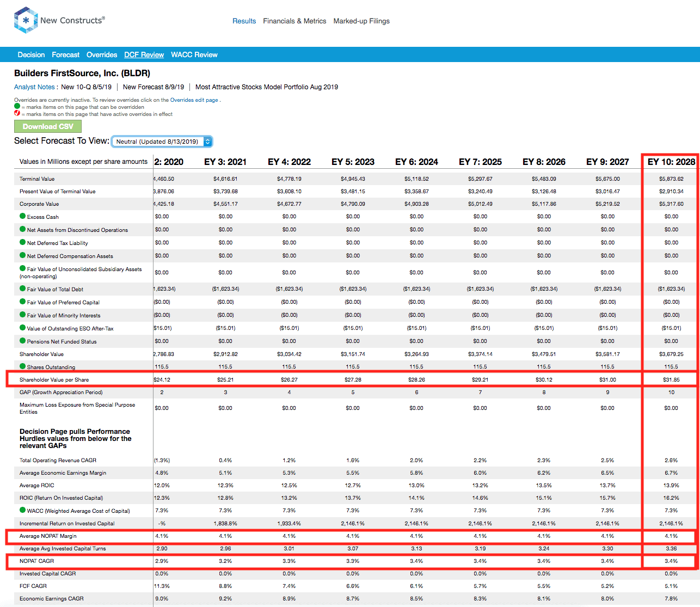700x607 pixels.
Task: Click the Corporate Value row label
Action: (x=39, y=204)
